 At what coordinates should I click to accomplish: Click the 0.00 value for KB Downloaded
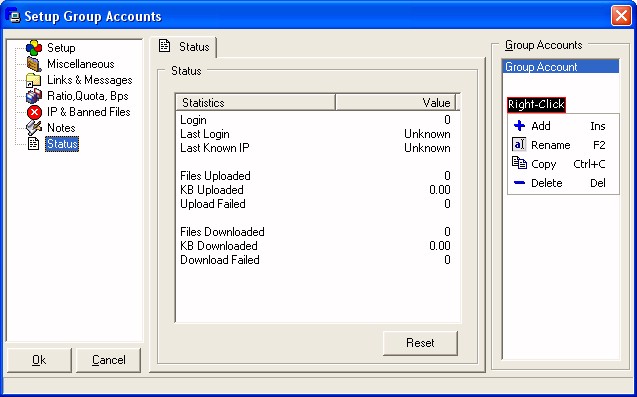coord(440,246)
